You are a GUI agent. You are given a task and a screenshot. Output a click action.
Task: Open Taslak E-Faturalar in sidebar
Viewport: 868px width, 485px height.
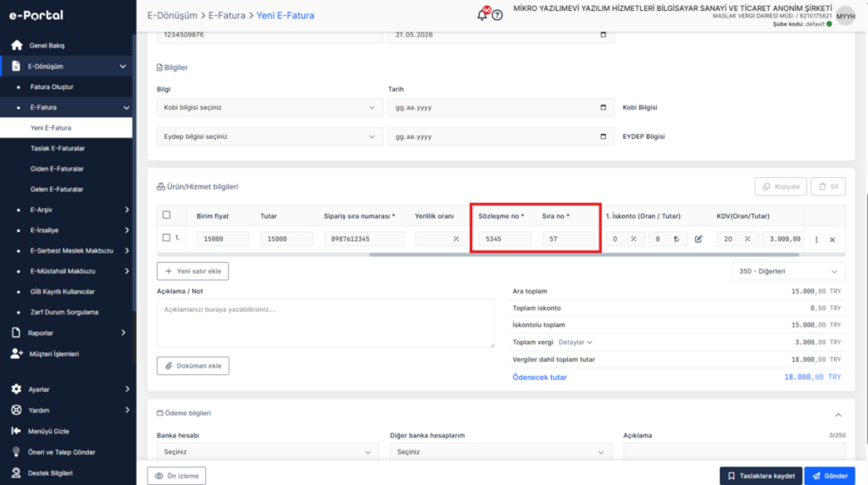[58, 148]
